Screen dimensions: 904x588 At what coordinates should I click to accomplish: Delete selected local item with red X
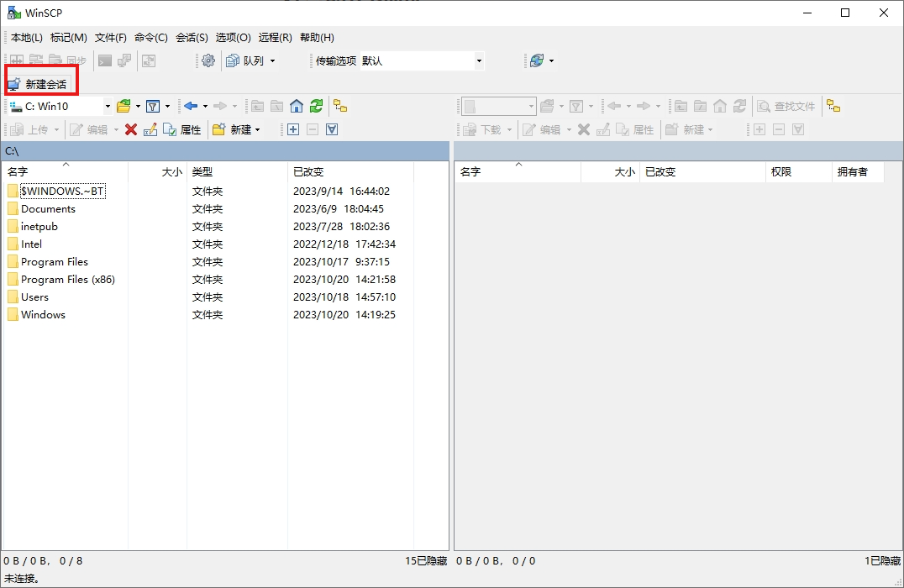(131, 129)
